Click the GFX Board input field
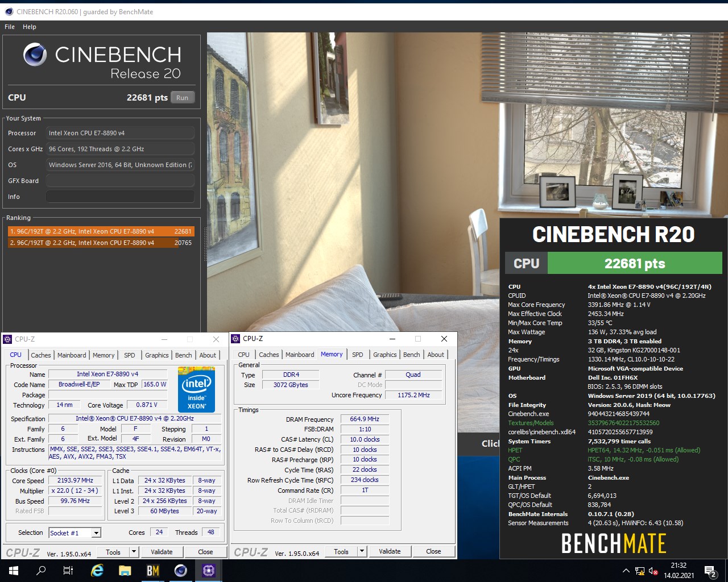The image size is (728, 582). point(120,181)
